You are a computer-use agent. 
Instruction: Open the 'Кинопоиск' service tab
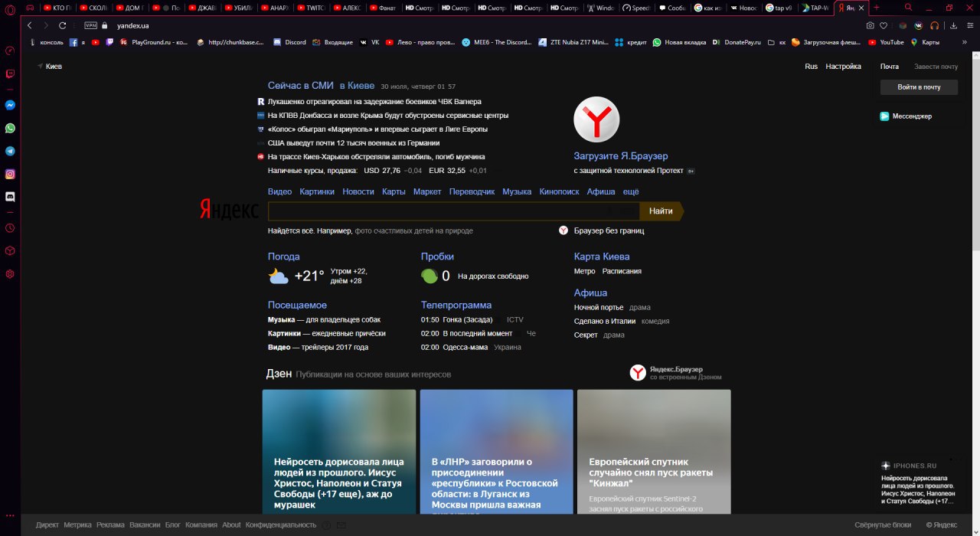pos(559,191)
